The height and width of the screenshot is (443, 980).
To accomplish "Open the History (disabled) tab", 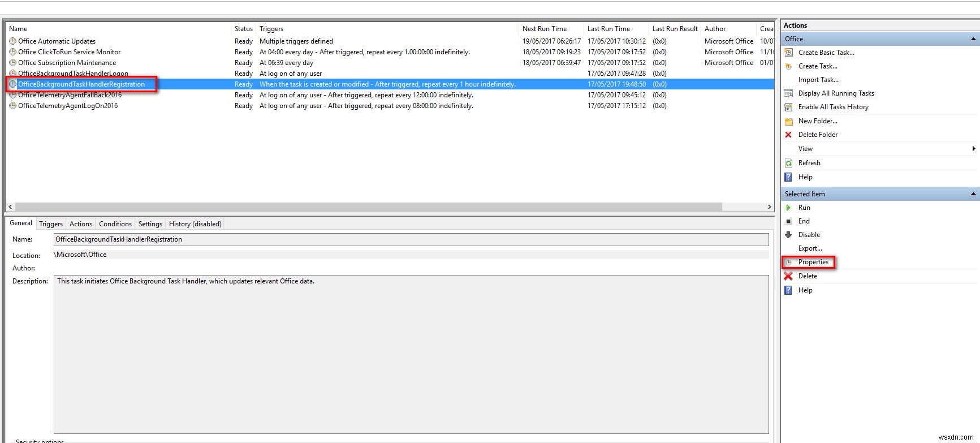I will click(x=195, y=224).
